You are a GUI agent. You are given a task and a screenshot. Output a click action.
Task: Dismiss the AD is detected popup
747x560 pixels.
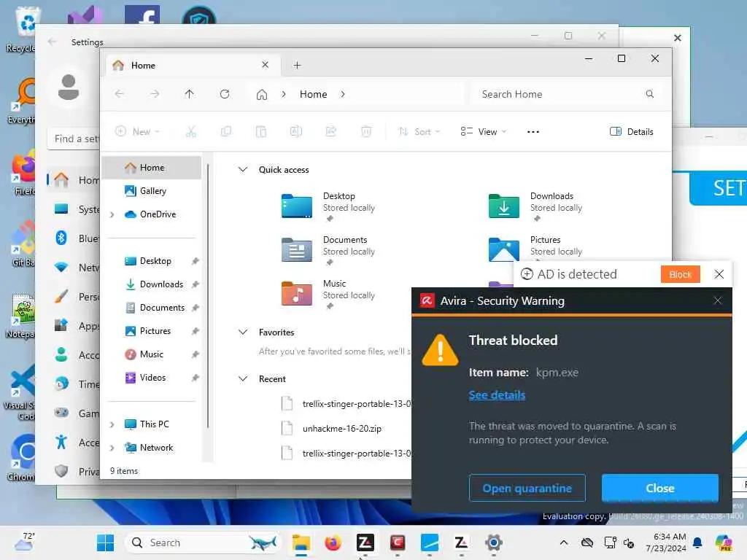pyautogui.click(x=719, y=274)
